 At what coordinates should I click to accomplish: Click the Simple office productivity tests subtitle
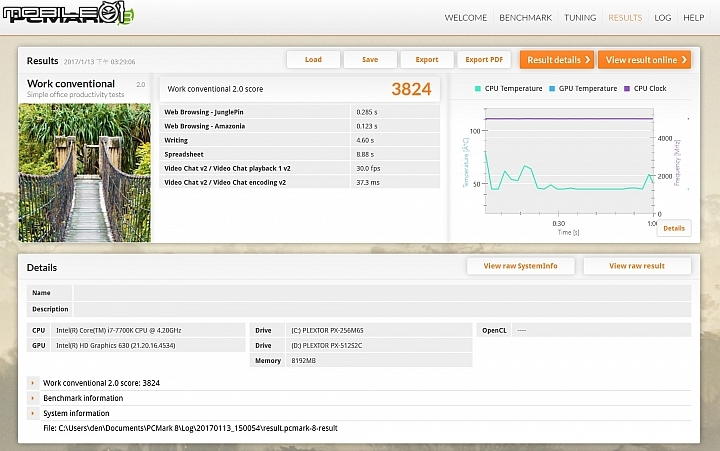pos(75,95)
